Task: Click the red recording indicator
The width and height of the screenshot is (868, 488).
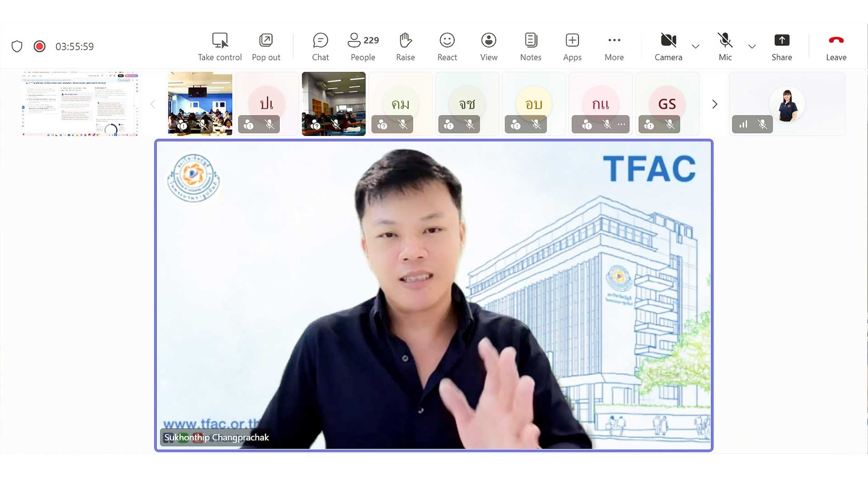Action: (x=39, y=46)
